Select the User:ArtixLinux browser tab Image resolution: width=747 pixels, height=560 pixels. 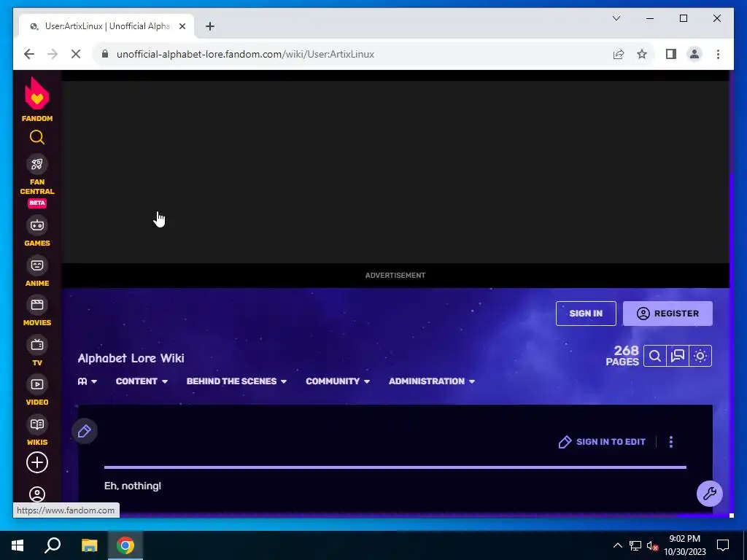107,26
